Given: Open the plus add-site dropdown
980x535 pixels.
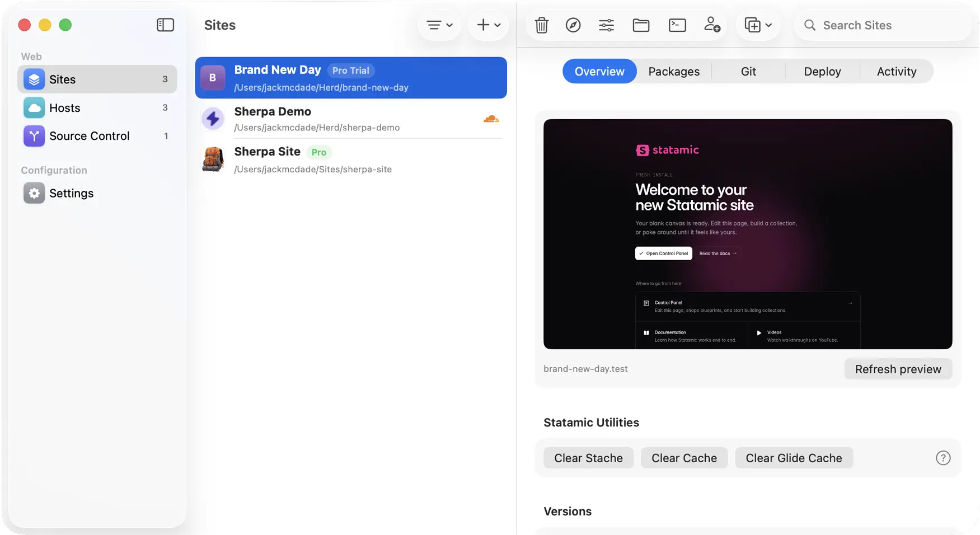Looking at the screenshot, I should (x=488, y=25).
